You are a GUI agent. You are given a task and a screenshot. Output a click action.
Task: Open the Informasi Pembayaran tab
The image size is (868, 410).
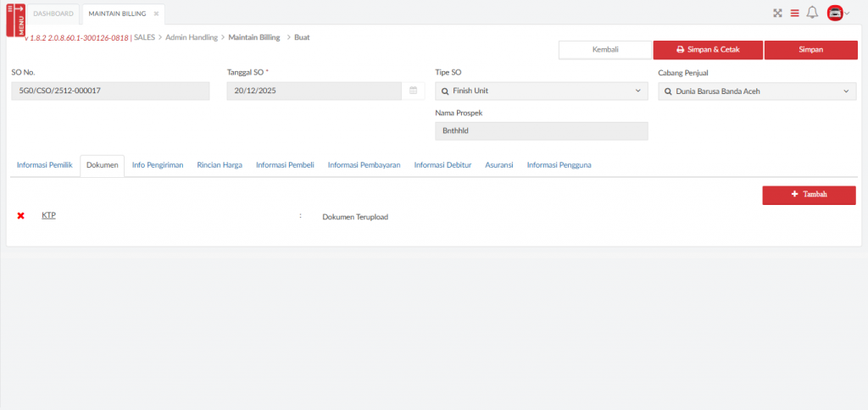point(364,165)
